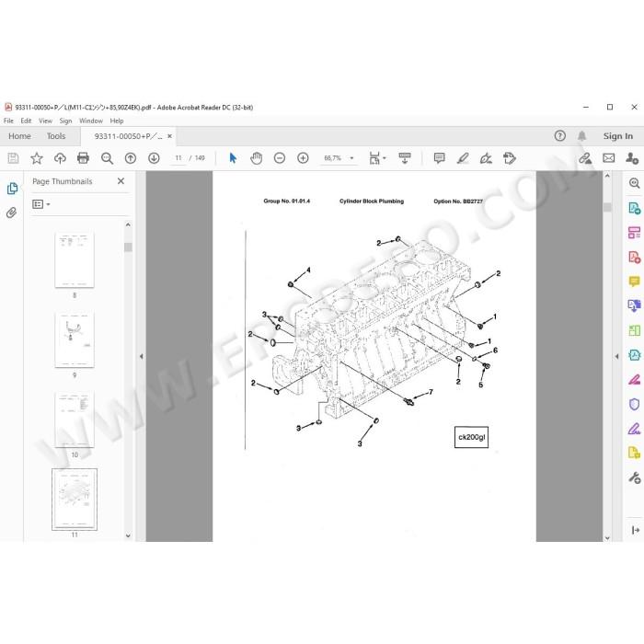Click the Sign In button
Screen dimensions: 644x644
[x=617, y=136]
